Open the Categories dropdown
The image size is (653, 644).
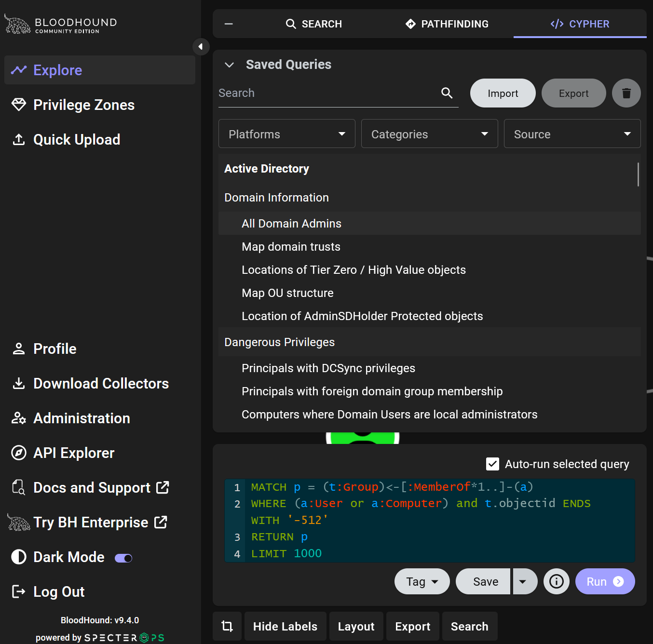point(430,134)
